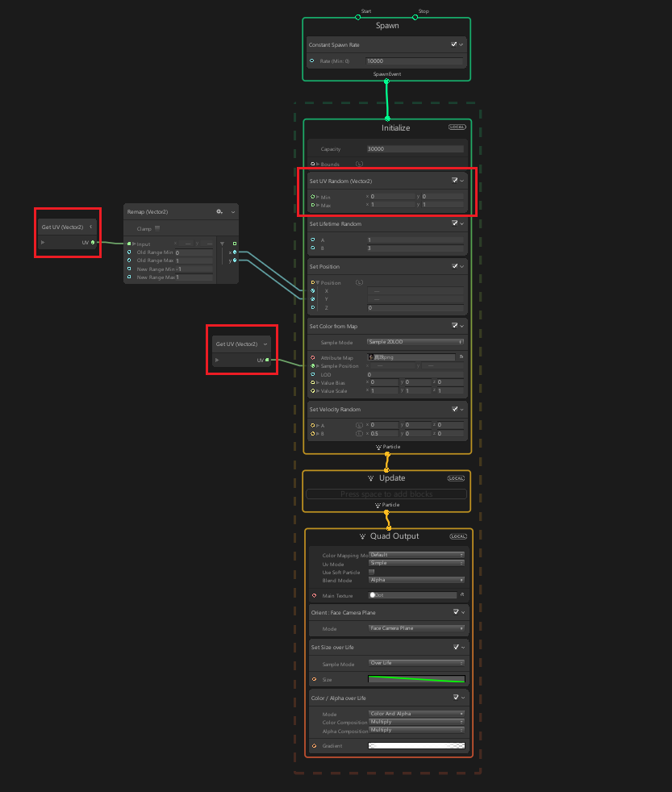Open the Color Composition dropdown

[416, 722]
